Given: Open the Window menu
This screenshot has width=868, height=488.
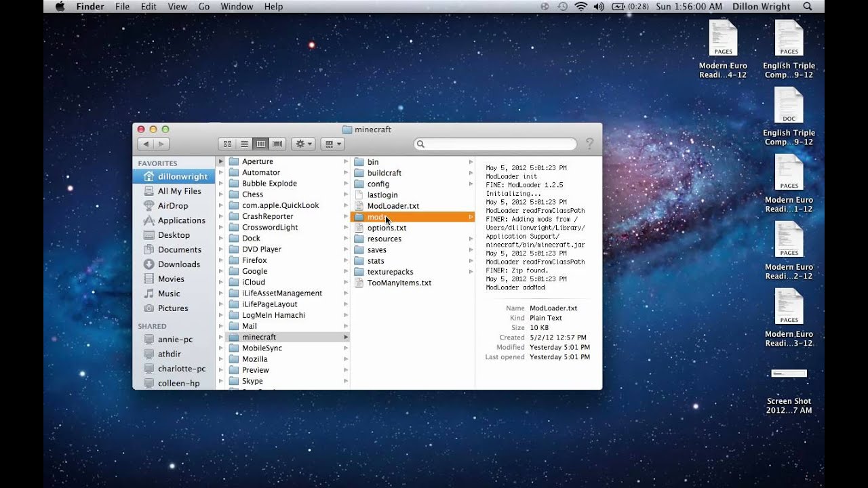Looking at the screenshot, I should pyautogui.click(x=237, y=6).
